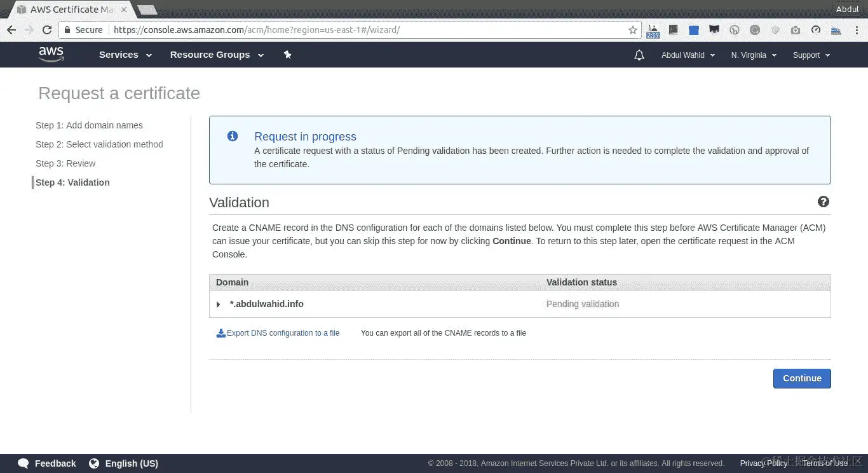Image resolution: width=868 pixels, height=473 pixels.
Task: Click the Validation status column header
Action: (x=581, y=282)
